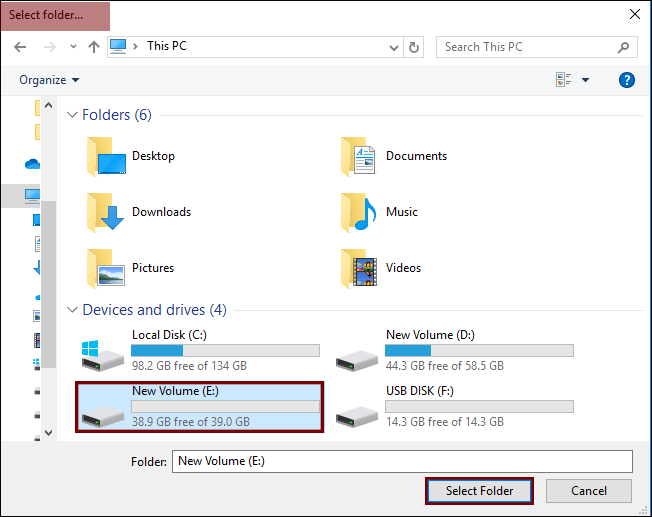Click the Devices and drives (4) header
Screen dimensions: 652x517
(x=154, y=310)
